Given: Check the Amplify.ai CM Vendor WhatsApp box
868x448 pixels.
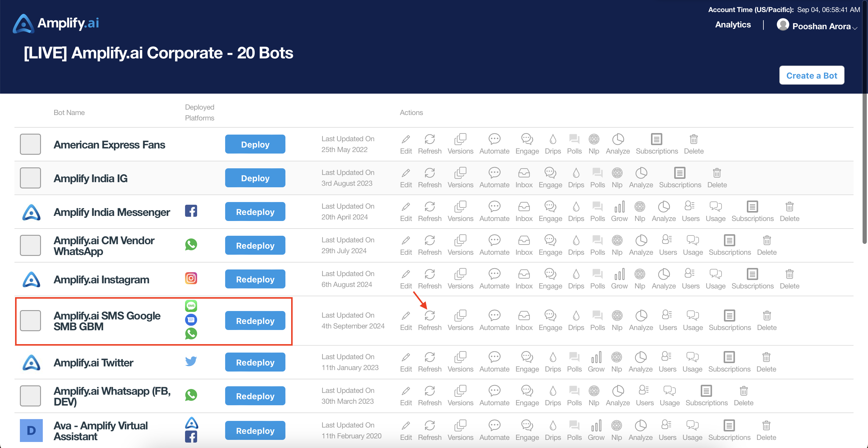Looking at the screenshot, I should pos(30,245).
